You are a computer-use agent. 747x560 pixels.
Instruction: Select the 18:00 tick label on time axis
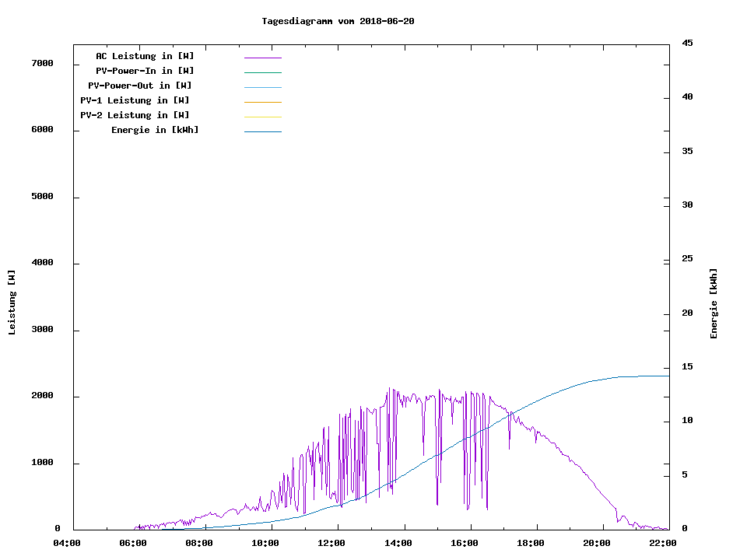tap(530, 543)
